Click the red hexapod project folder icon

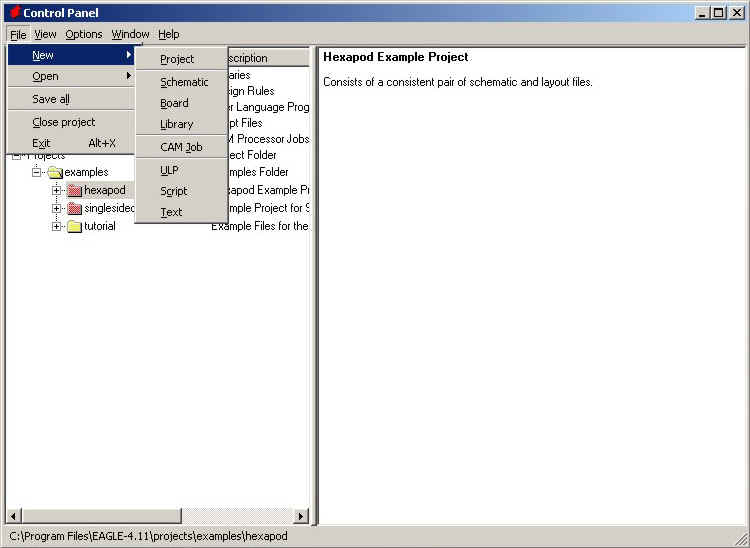tap(75, 190)
